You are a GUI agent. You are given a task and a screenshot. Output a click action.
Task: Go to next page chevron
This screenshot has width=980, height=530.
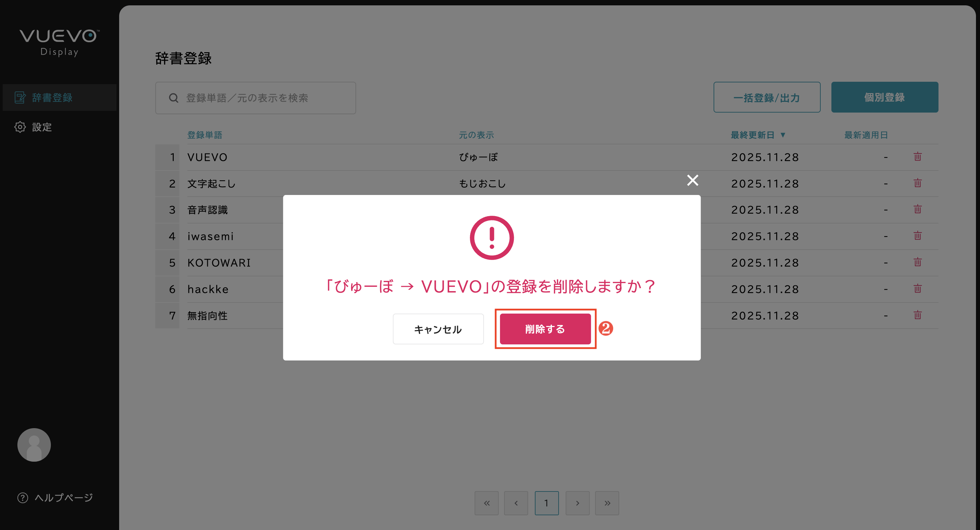577,503
